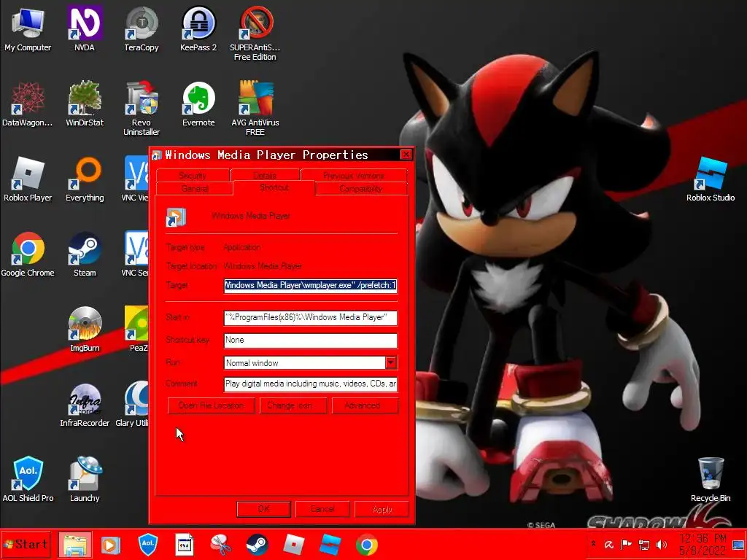The width and height of the screenshot is (747, 560).
Task: Click the Show Desktop button in tray
Action: click(738, 545)
